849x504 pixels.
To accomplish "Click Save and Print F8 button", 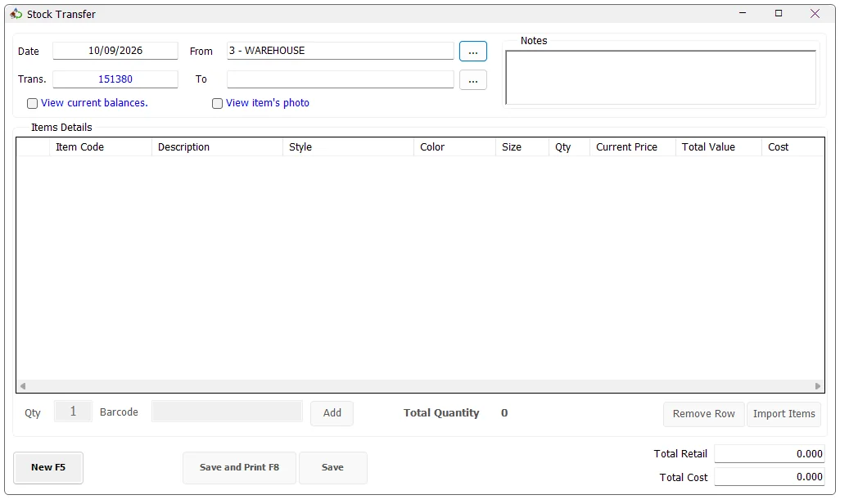I will point(239,468).
